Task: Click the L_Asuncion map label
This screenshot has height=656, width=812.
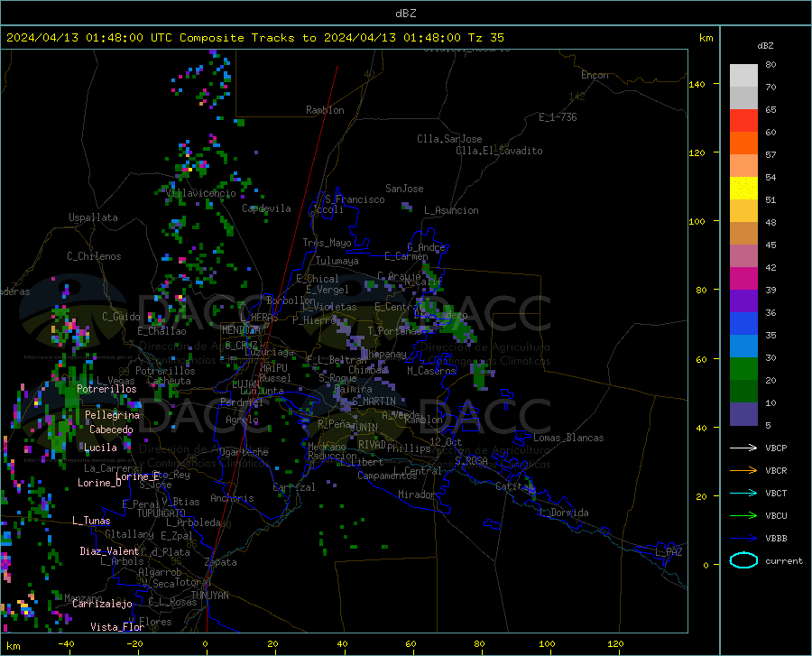Action: pos(451,210)
